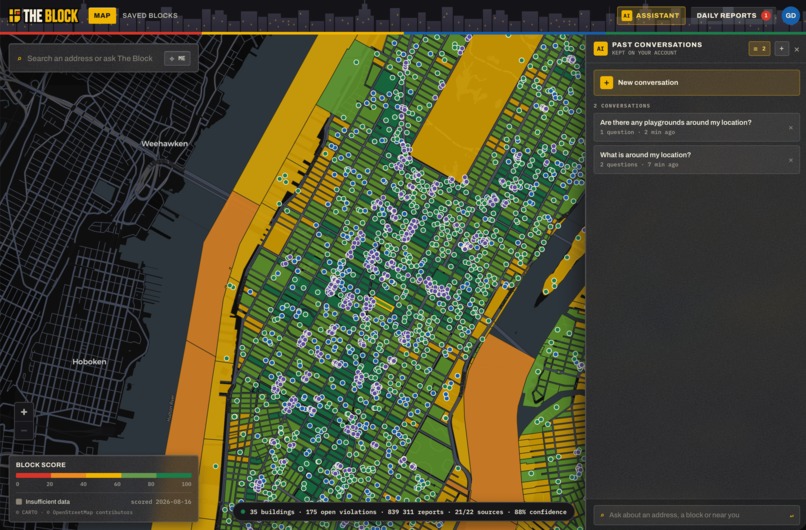The image size is (806, 530).
Task: Click the Block Score legend title
Action: pyautogui.click(x=41, y=464)
